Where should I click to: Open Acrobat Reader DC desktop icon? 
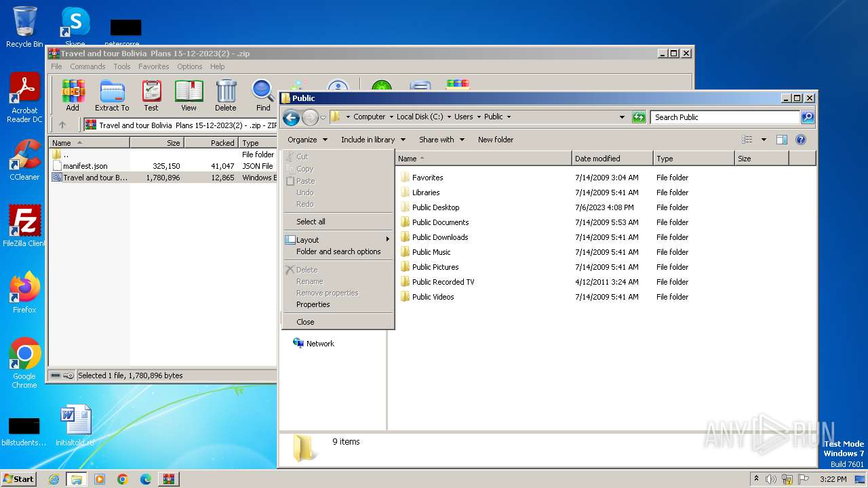[24, 98]
